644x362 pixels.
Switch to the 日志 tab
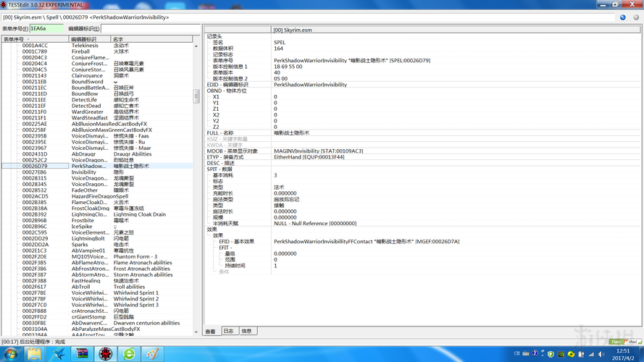(228, 331)
